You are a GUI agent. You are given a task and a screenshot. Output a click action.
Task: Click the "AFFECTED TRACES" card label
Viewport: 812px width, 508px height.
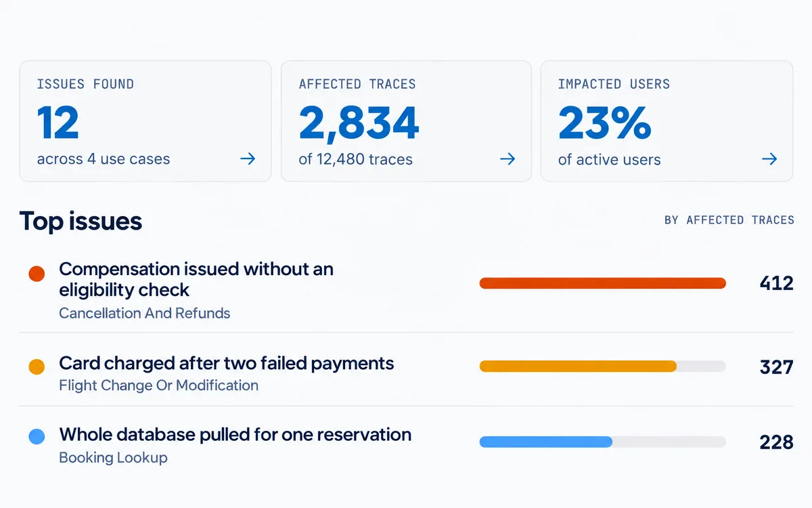pyautogui.click(x=357, y=84)
